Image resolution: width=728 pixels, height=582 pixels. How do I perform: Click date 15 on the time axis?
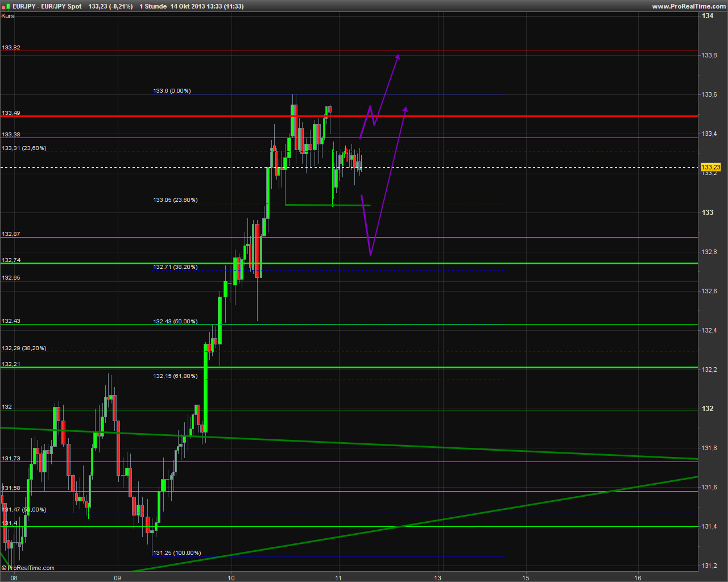coord(526,578)
